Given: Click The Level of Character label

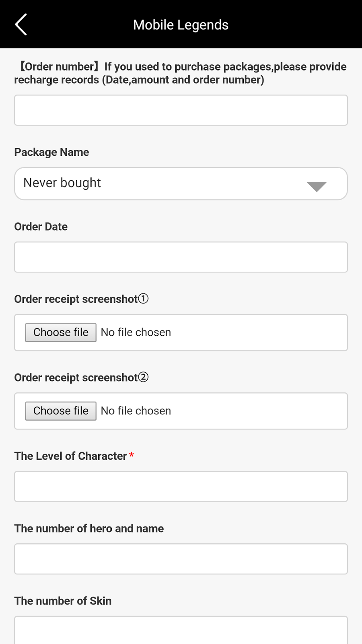Looking at the screenshot, I should point(71,456).
